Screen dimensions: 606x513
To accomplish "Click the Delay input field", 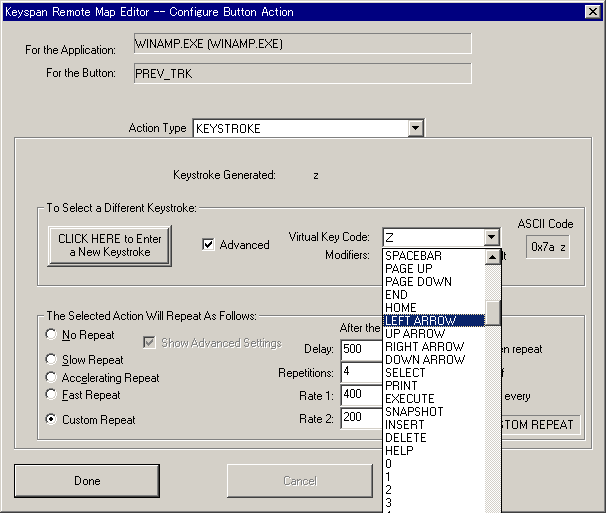I will pos(360,349).
